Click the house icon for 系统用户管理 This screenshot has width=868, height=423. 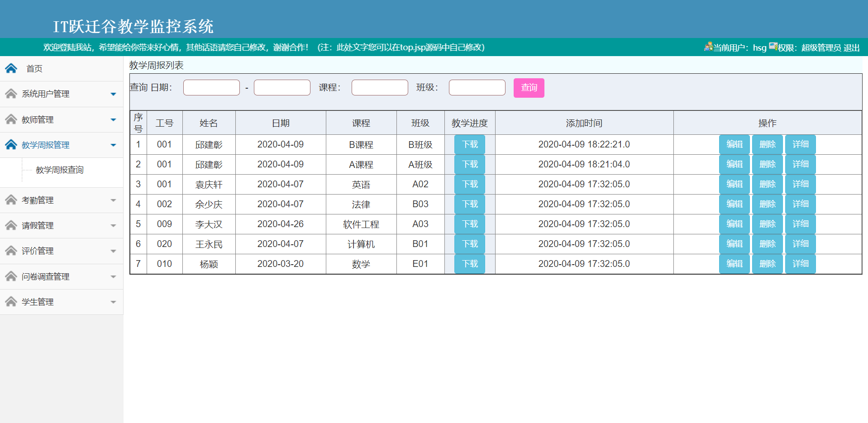pos(11,94)
